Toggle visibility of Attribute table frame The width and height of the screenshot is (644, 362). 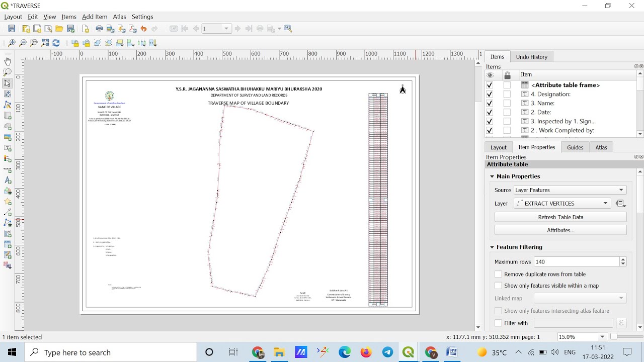coord(490,85)
